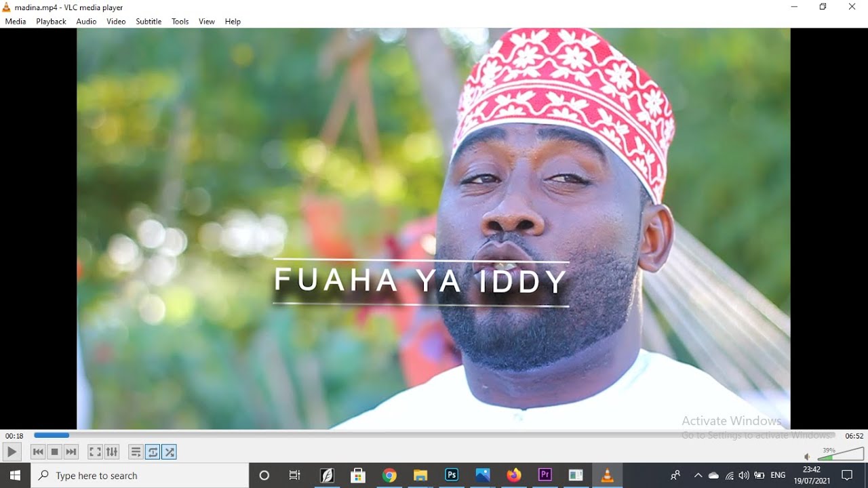The image size is (868, 488).
Task: Switch ENG input language
Action: 778,475
